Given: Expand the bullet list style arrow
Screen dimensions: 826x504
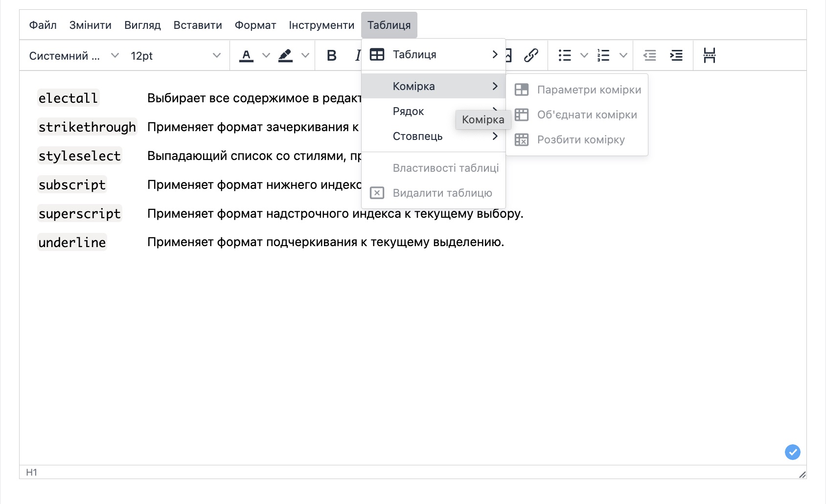Looking at the screenshot, I should tap(584, 56).
